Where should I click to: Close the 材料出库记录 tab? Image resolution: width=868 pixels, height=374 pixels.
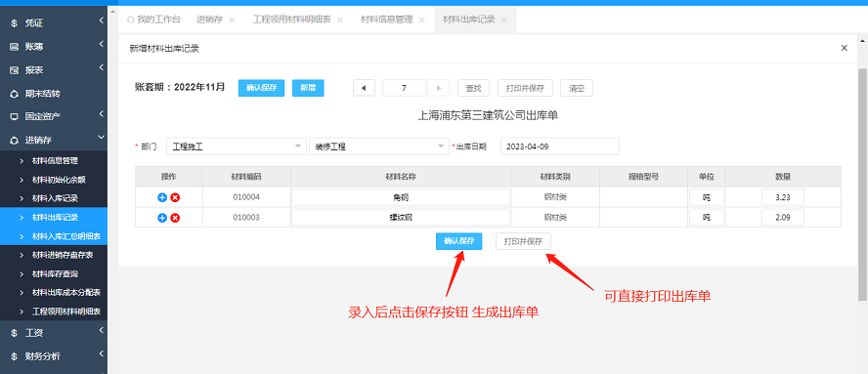[503, 20]
